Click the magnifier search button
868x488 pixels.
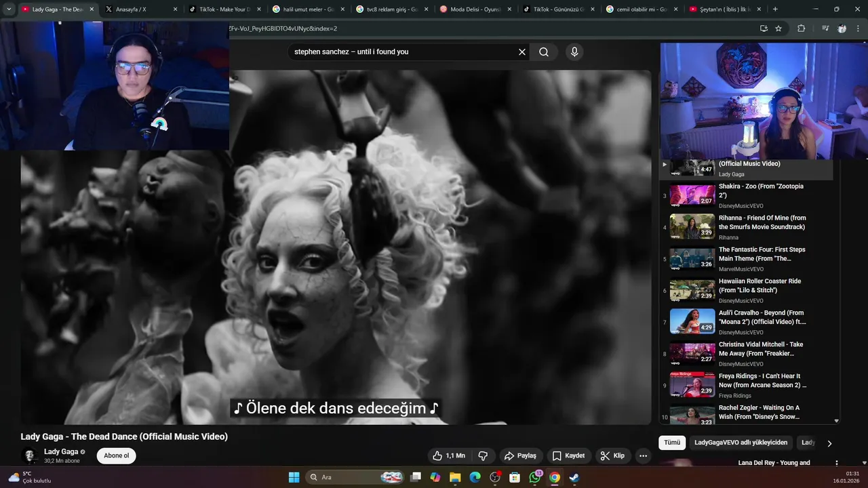point(544,52)
